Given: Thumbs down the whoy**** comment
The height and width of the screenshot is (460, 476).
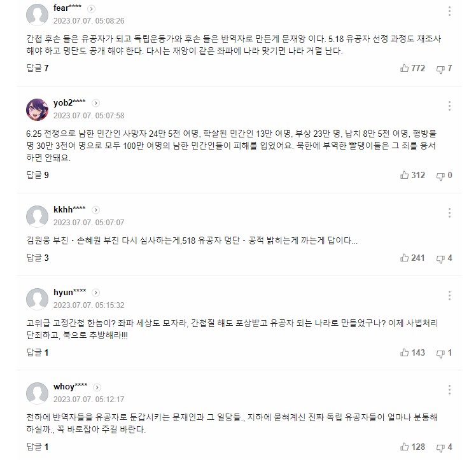Looking at the screenshot, I should [440, 447].
